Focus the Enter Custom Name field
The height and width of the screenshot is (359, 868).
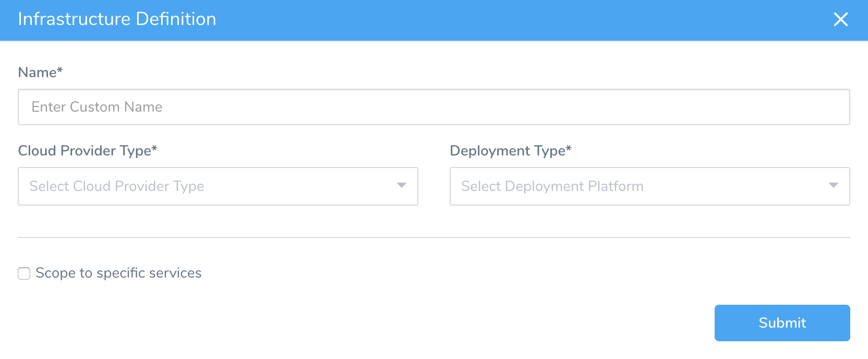pyautogui.click(x=434, y=107)
